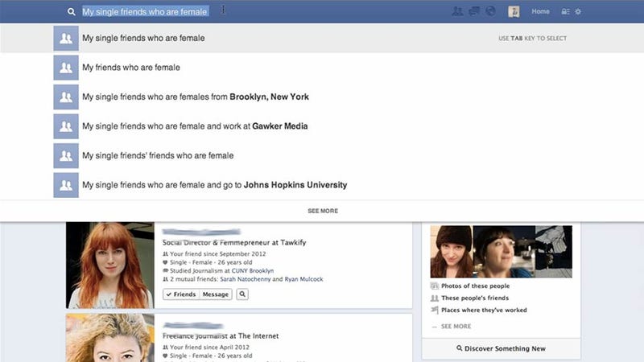Viewport: 644px width, 362px height.
Task: Open privacy shortcuts lock icon
Action: [x=566, y=11]
